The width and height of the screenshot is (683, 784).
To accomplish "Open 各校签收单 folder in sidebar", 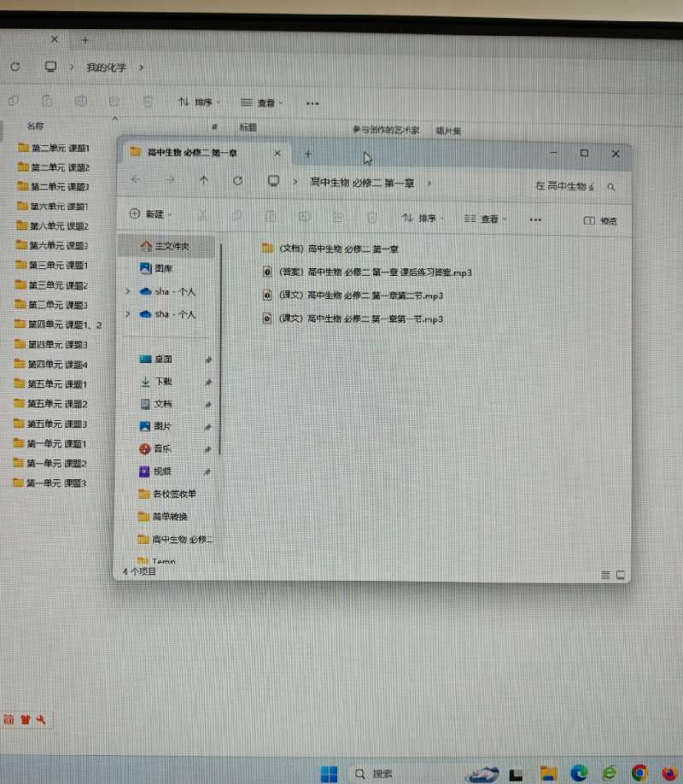I will [x=167, y=494].
